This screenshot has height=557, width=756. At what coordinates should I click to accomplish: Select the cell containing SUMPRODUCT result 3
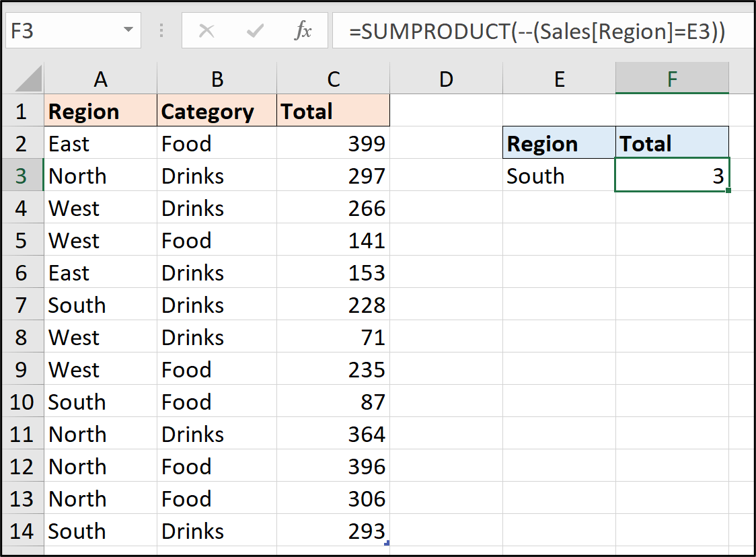coord(672,176)
